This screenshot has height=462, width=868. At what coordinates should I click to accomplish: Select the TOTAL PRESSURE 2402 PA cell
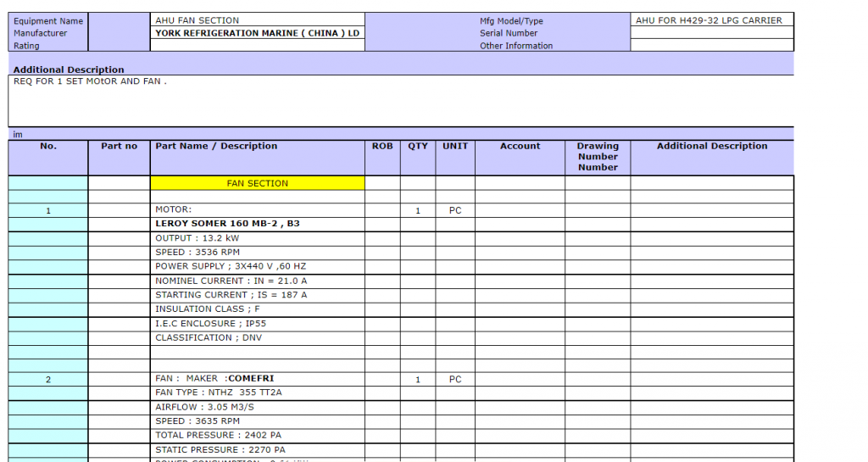(x=257, y=435)
